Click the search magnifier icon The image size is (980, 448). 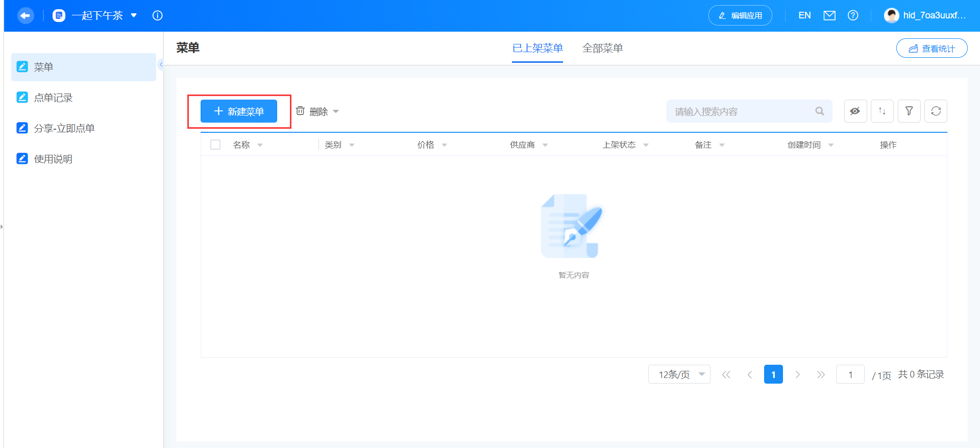coord(820,111)
